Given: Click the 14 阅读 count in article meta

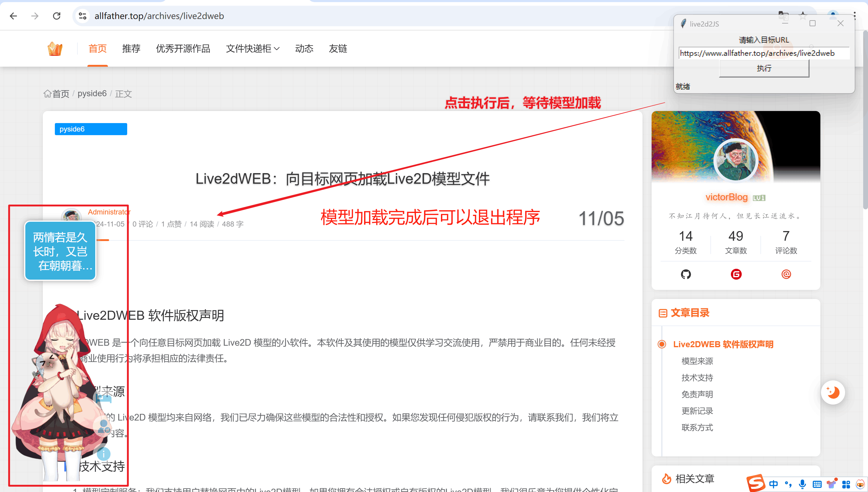Looking at the screenshot, I should pyautogui.click(x=202, y=224).
